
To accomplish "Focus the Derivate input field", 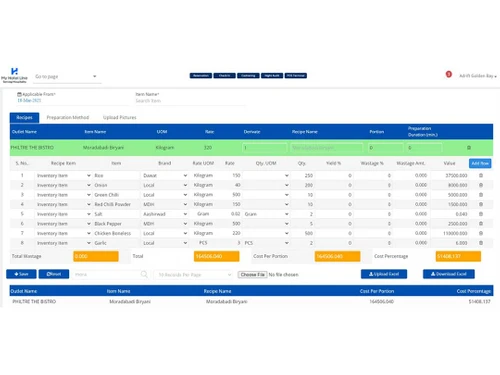I will coord(264,148).
